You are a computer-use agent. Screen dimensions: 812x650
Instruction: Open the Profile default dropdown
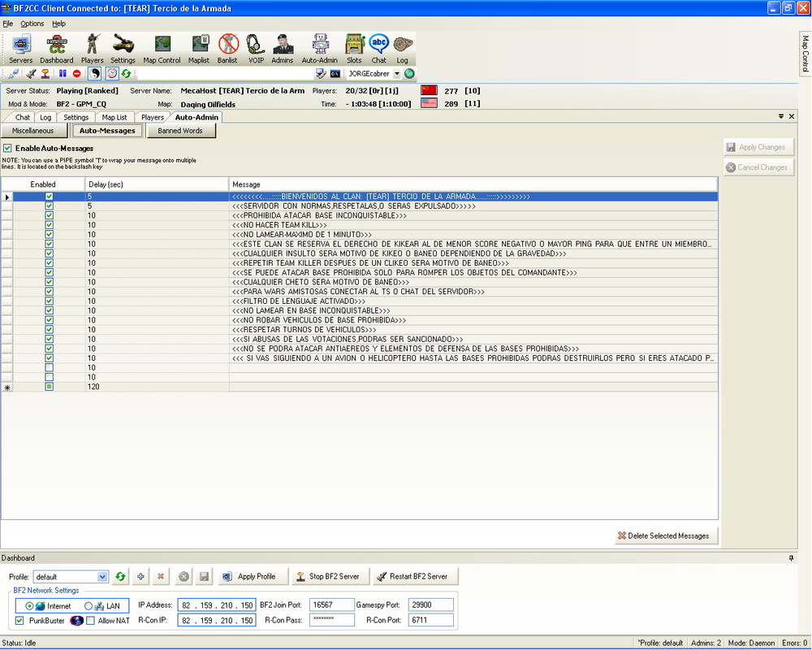102,577
